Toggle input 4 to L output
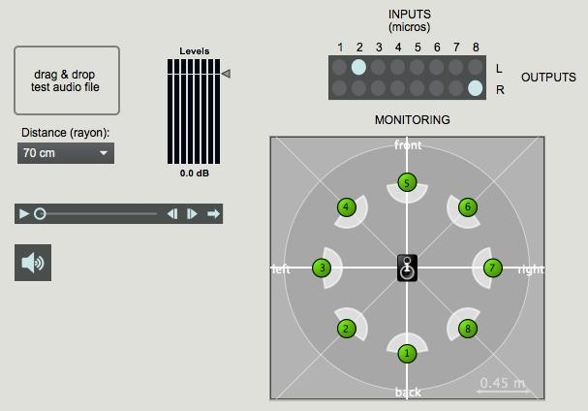This screenshot has height=411, width=588. coord(398,67)
